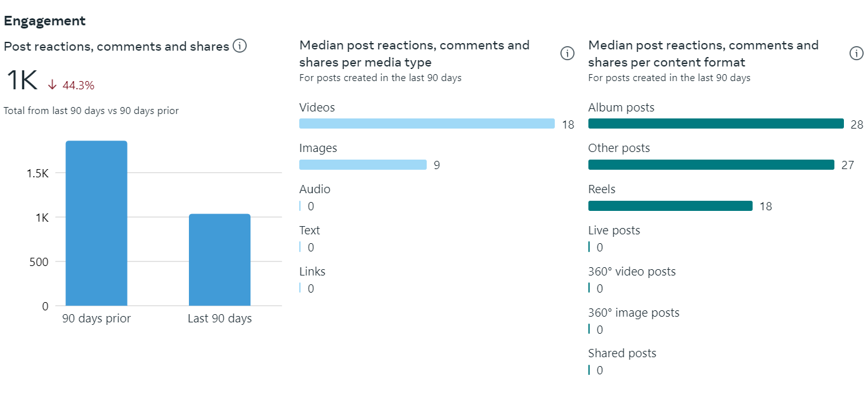The width and height of the screenshot is (868, 418).
Task: Click the Reels content format bar
Action: (x=670, y=206)
